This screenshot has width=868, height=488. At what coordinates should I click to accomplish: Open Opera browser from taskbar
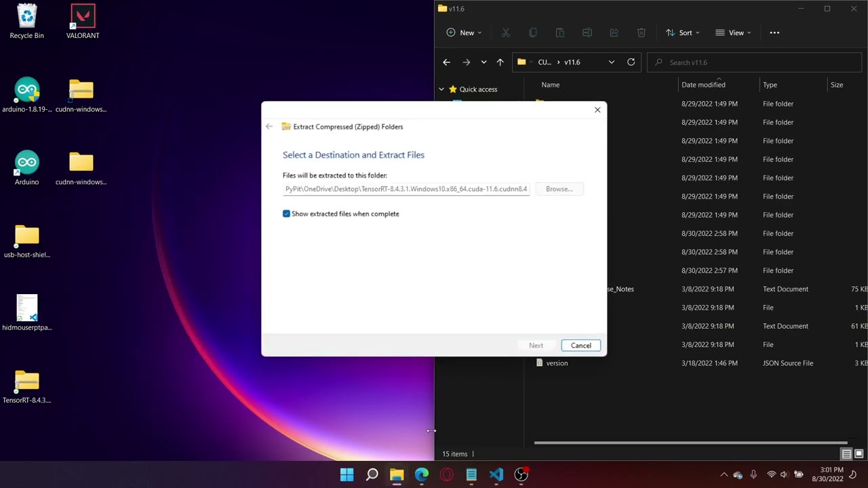point(446,474)
